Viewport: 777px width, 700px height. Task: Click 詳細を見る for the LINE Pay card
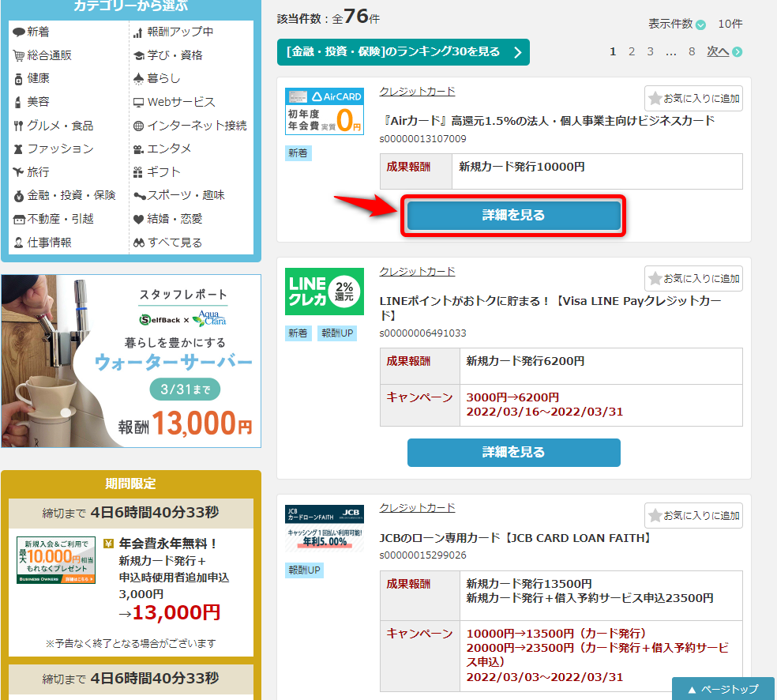coord(514,452)
